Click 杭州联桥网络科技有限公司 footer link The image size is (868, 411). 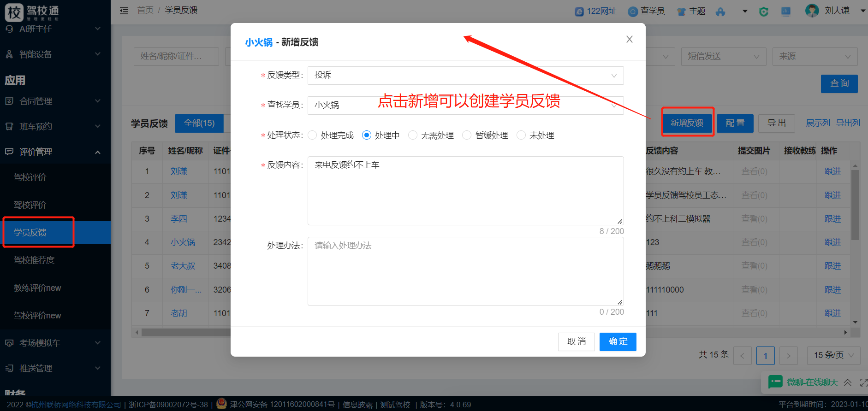tap(76, 405)
